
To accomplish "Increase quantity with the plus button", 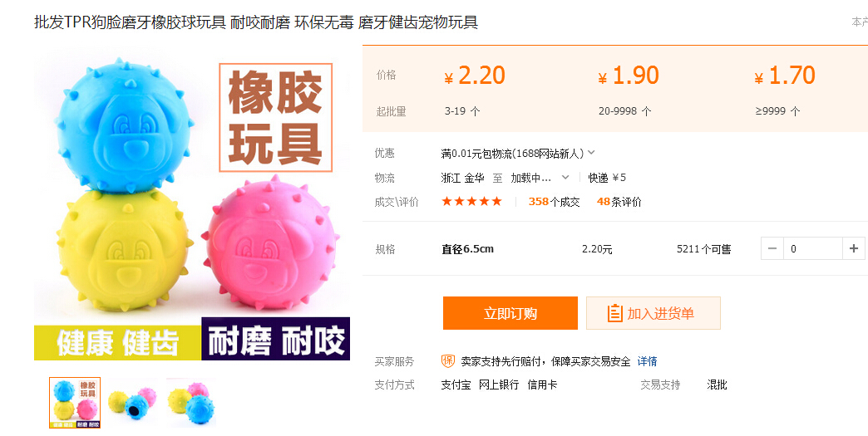I will 854,248.
